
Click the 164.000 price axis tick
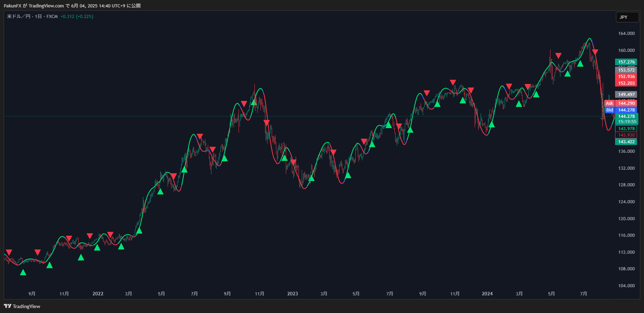coord(626,34)
